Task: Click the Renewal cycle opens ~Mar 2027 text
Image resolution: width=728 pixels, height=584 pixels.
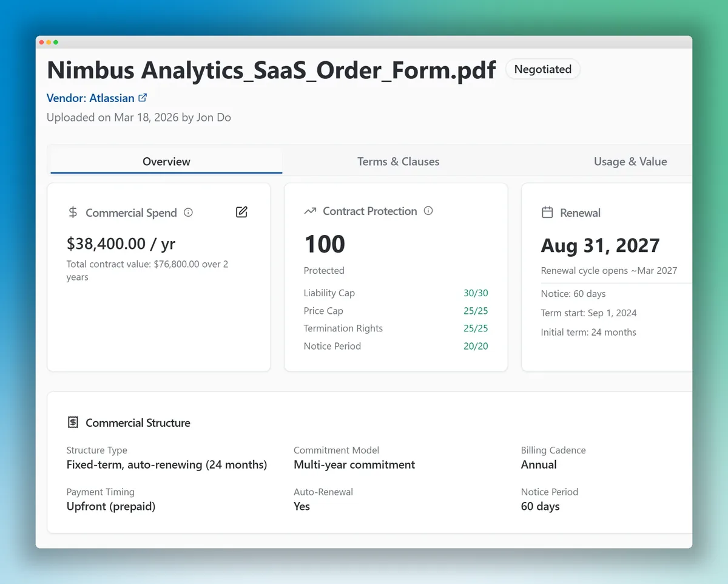Action: click(609, 271)
